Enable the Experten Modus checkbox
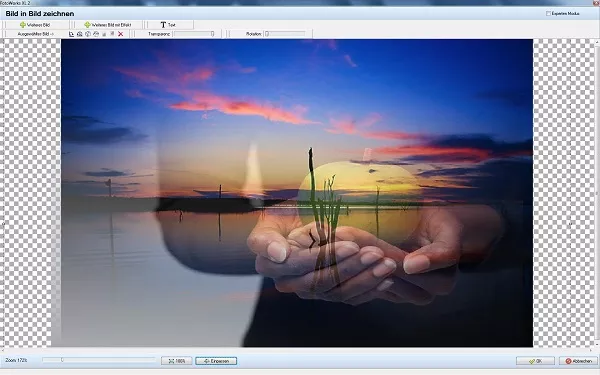Image resolution: width=600 pixels, height=375 pixels. tap(548, 13)
